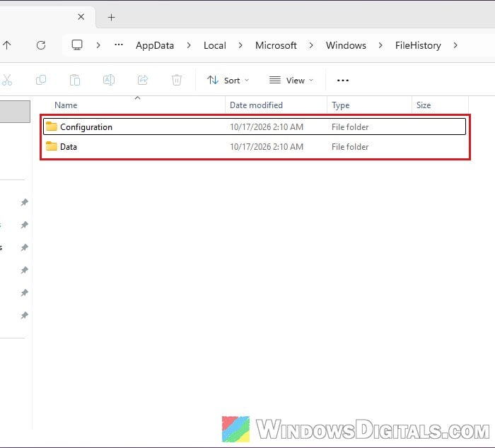Sort files by the Name column
Image resolution: width=495 pixels, height=448 pixels.
point(66,105)
